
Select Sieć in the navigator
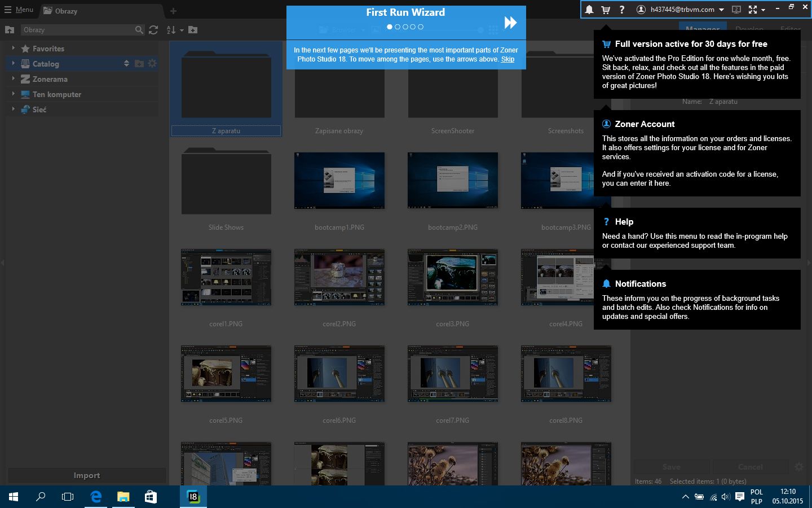click(39, 110)
